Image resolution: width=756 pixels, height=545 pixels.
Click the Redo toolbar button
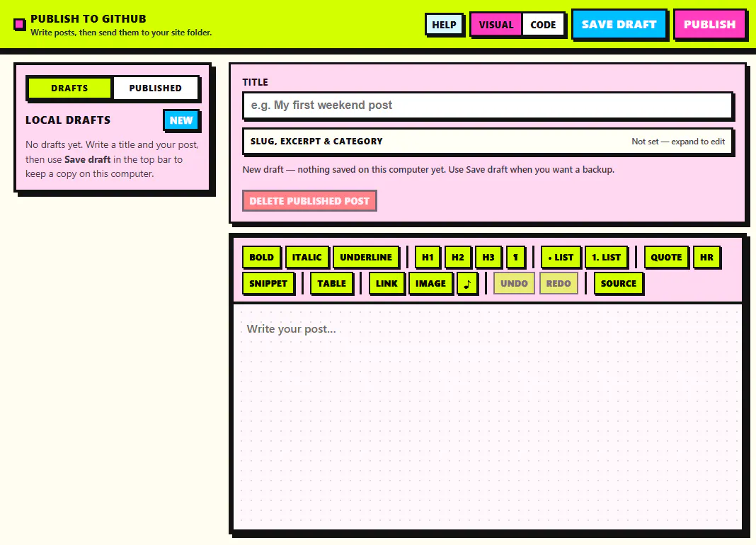pyautogui.click(x=559, y=283)
